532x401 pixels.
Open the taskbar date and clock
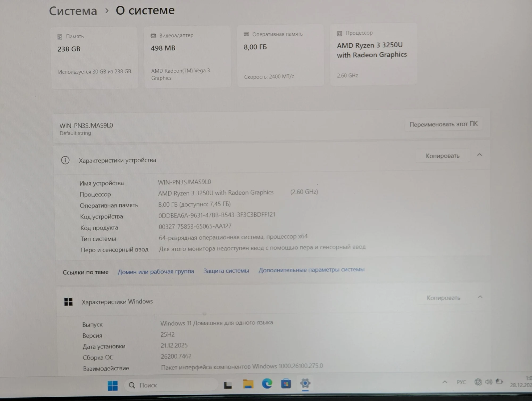tap(521, 382)
